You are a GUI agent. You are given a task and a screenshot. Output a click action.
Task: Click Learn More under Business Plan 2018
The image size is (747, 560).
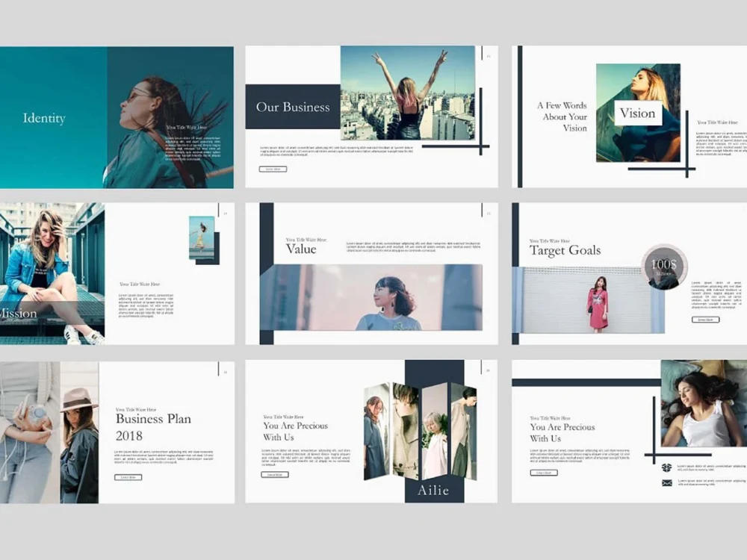pyautogui.click(x=128, y=476)
